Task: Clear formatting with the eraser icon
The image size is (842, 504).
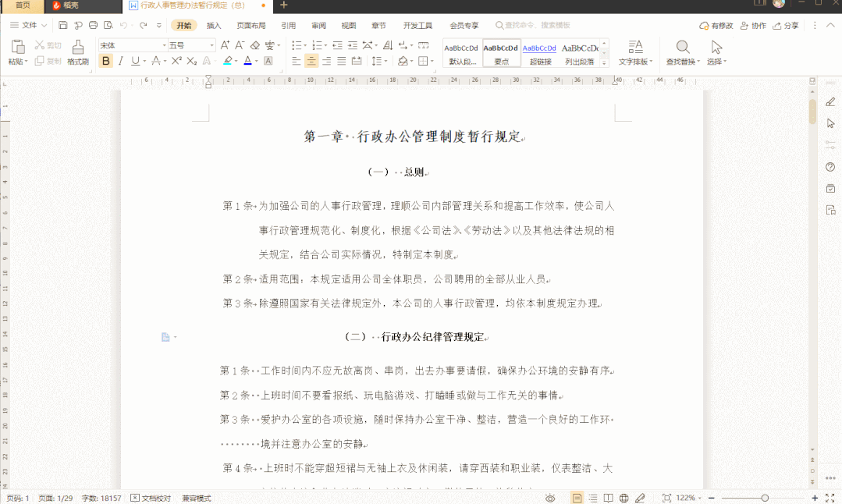Action: [255, 45]
